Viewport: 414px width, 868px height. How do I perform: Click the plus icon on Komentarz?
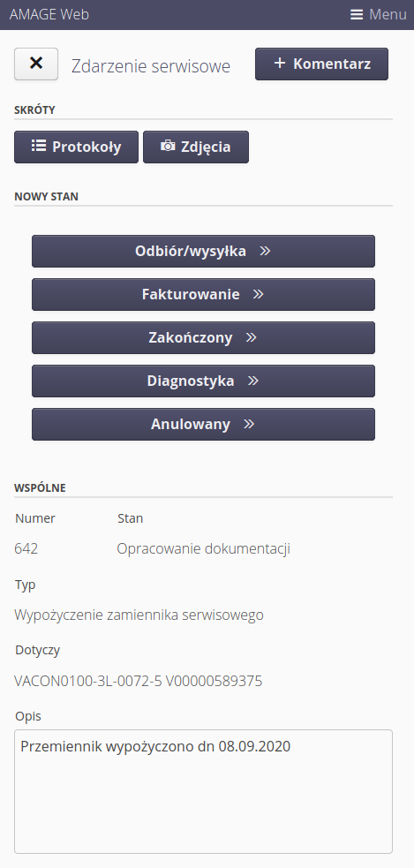click(x=280, y=63)
